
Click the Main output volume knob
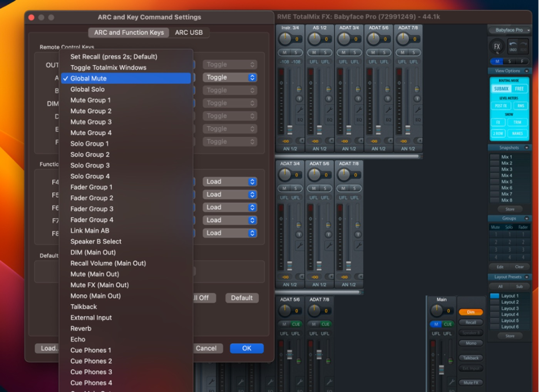(437, 310)
